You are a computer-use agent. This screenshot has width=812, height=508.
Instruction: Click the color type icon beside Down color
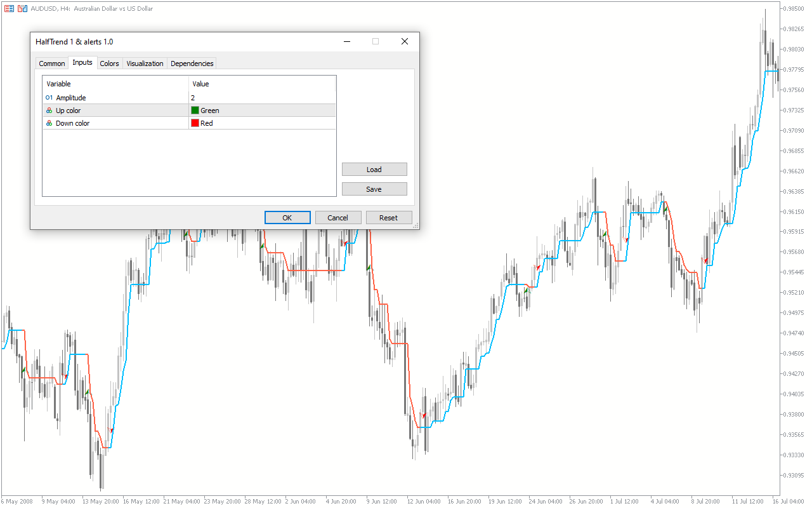tap(49, 123)
